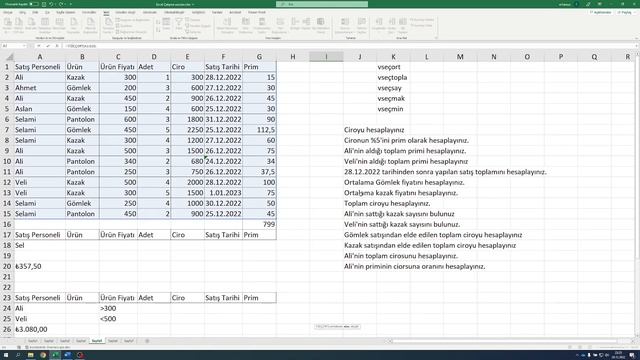
Task: Open File Explorer from the taskbar
Action: tap(31, 355)
